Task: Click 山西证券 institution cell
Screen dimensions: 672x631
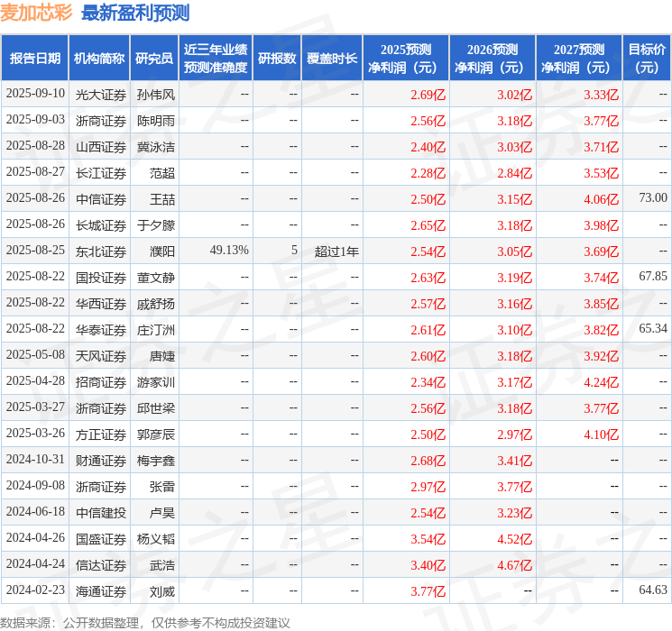Action: click(101, 147)
